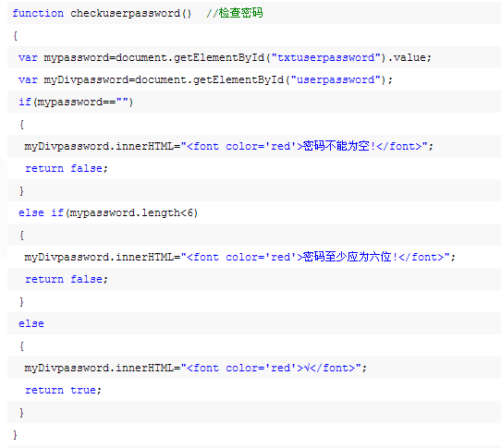Click the 'if(mypassword=="")' condition line

76,103
